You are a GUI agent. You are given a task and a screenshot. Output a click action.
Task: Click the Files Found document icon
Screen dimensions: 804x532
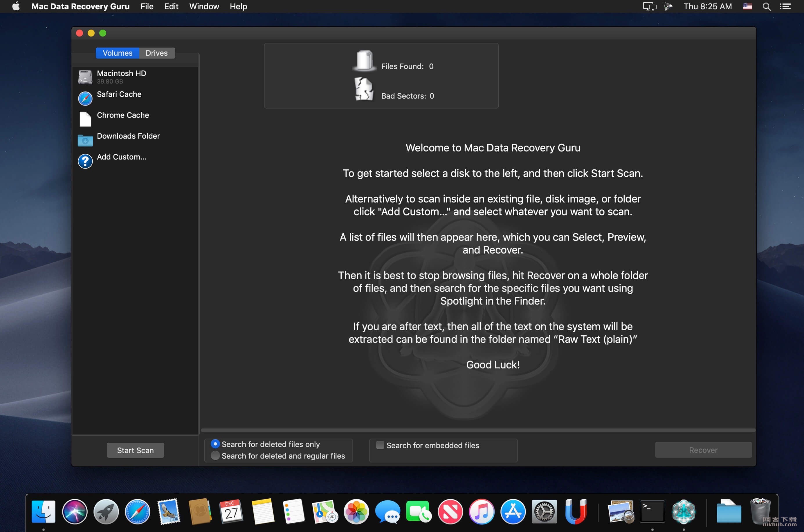pyautogui.click(x=364, y=61)
